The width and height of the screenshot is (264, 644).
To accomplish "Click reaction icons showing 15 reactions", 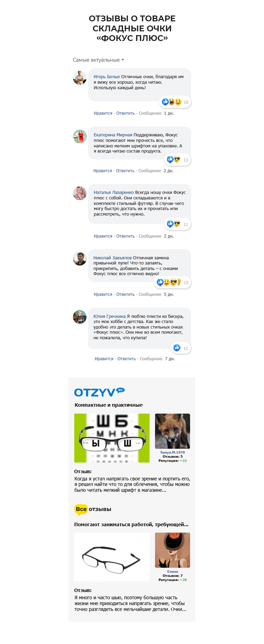I will pos(169,282).
